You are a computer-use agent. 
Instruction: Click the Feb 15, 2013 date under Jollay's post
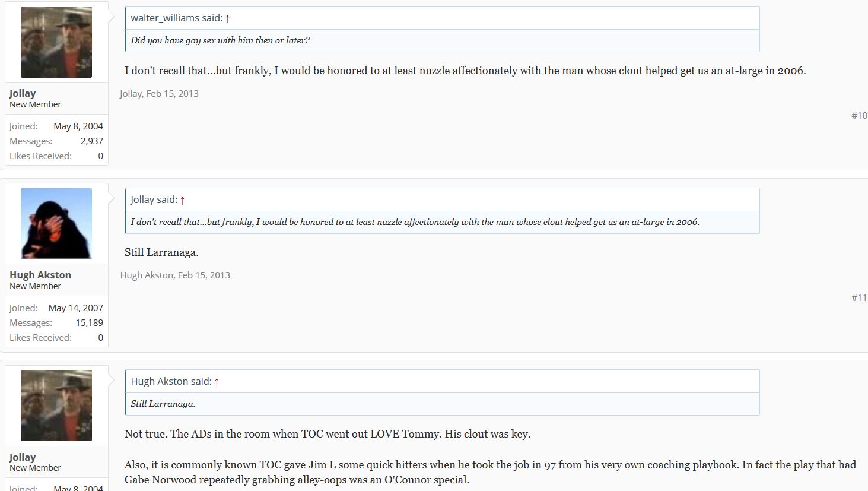tap(173, 93)
